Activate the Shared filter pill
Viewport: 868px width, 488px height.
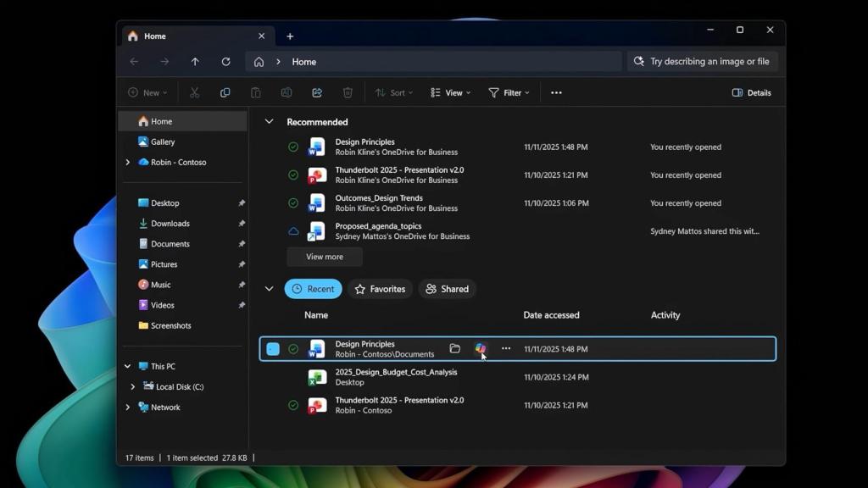[x=448, y=289]
